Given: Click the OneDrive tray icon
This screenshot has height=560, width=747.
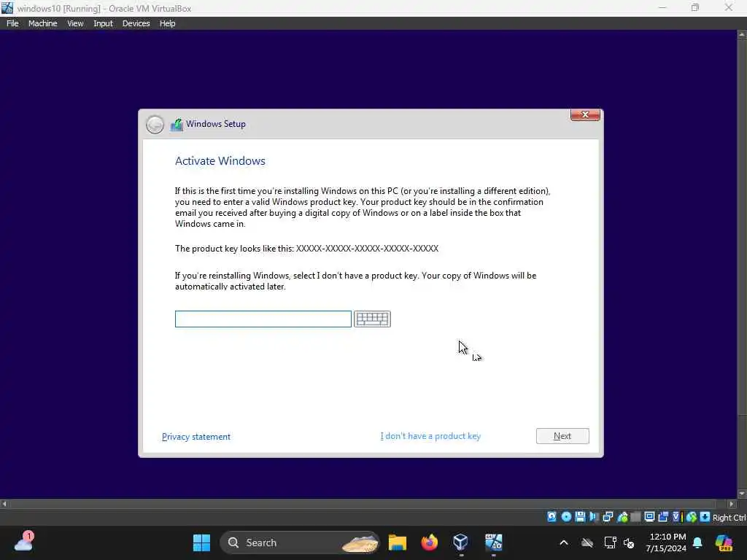Looking at the screenshot, I should pyautogui.click(x=587, y=542).
